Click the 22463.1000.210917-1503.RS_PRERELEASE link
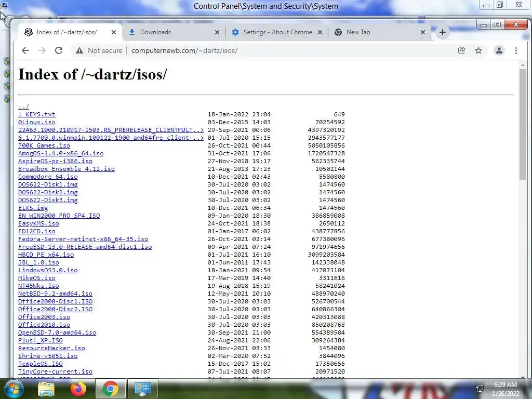This screenshot has width=532, height=399. coord(111,130)
